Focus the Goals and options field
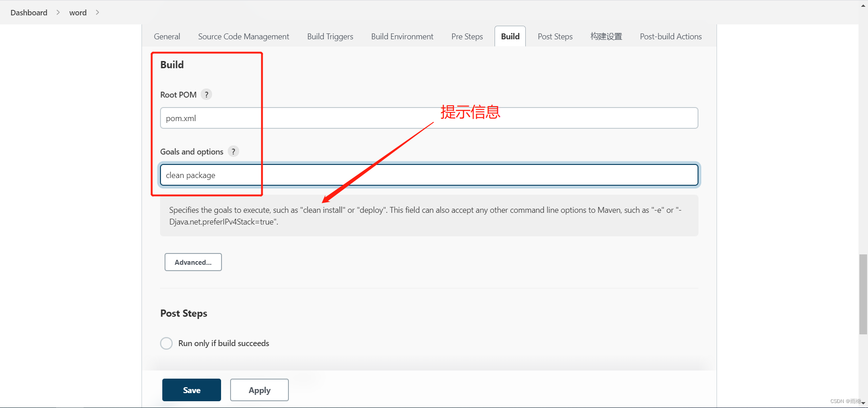This screenshot has height=408, width=868. (429, 175)
